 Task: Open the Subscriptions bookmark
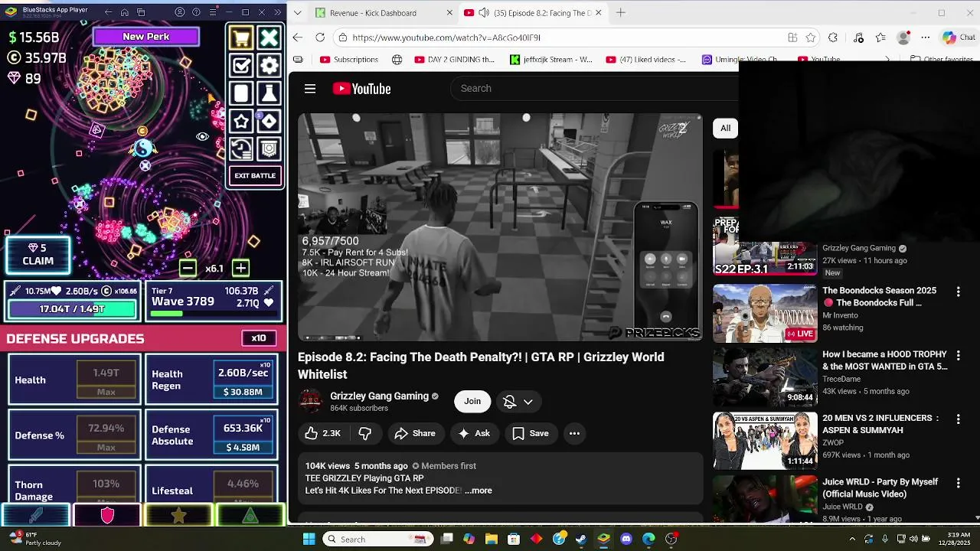[349, 60]
